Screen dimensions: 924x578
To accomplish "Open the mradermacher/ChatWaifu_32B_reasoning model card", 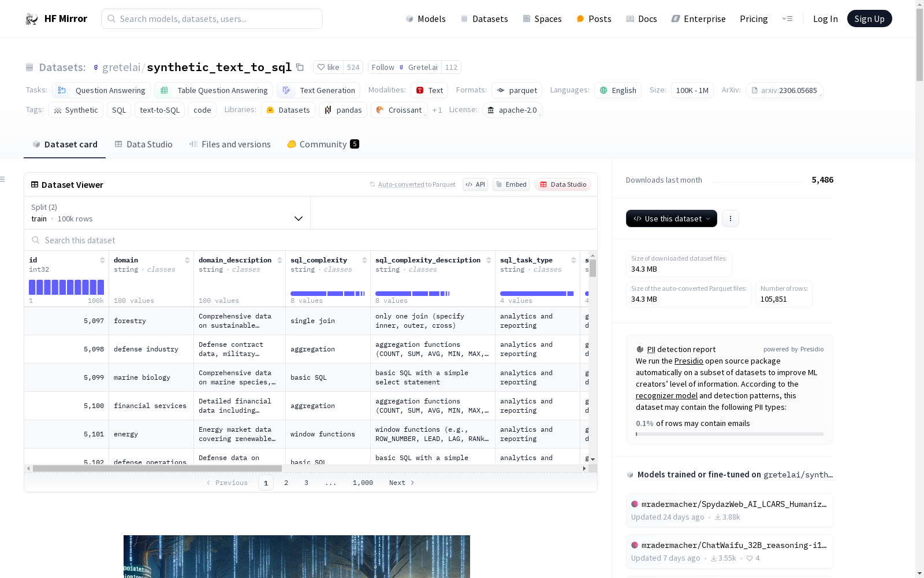I will 729,551.
